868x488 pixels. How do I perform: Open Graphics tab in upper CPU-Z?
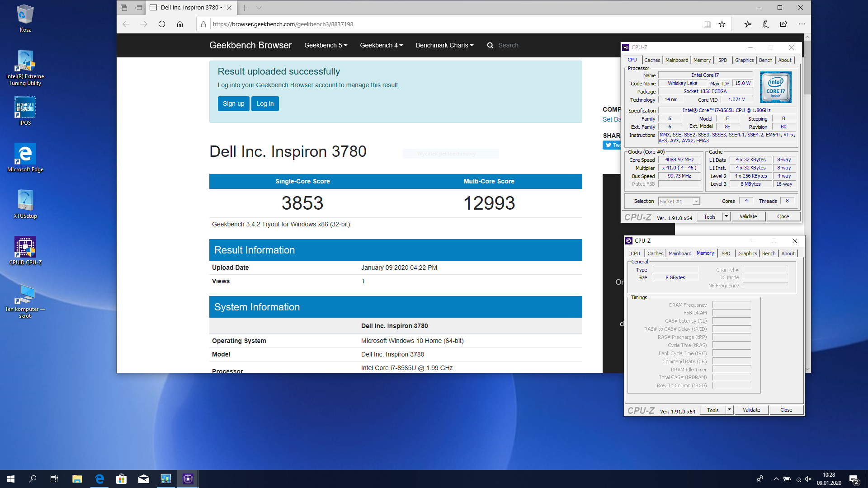pyautogui.click(x=744, y=60)
